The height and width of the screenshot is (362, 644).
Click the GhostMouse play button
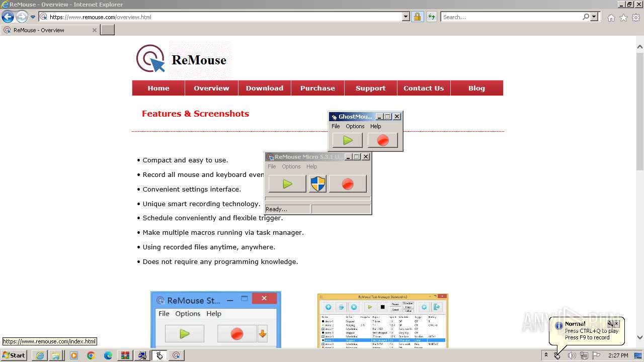347,140
